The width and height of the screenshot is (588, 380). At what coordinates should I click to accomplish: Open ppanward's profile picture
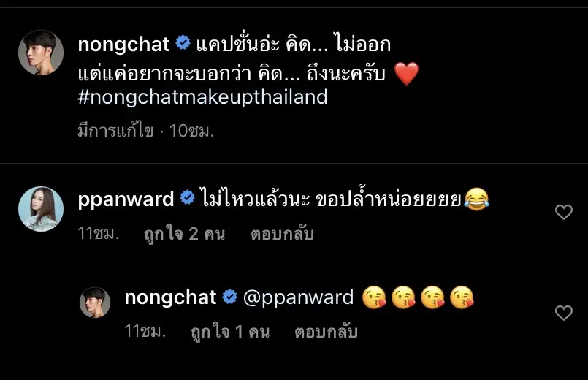click(x=41, y=208)
